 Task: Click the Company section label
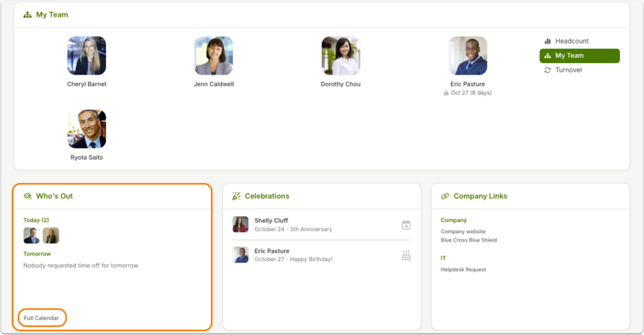coord(454,221)
